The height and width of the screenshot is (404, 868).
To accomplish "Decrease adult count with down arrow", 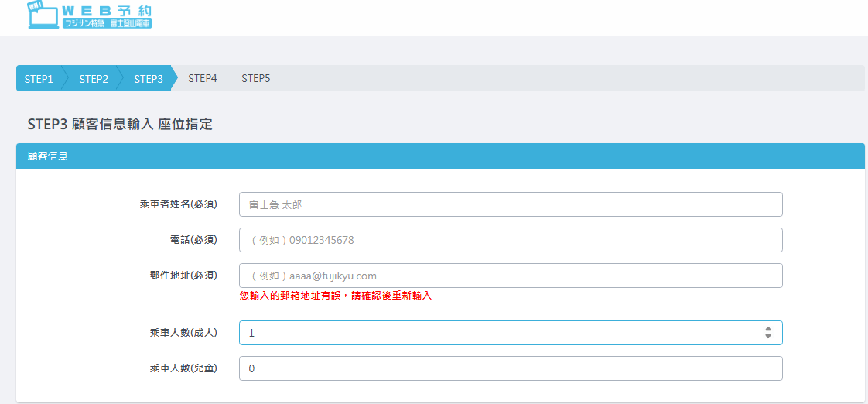I will coord(768,337).
